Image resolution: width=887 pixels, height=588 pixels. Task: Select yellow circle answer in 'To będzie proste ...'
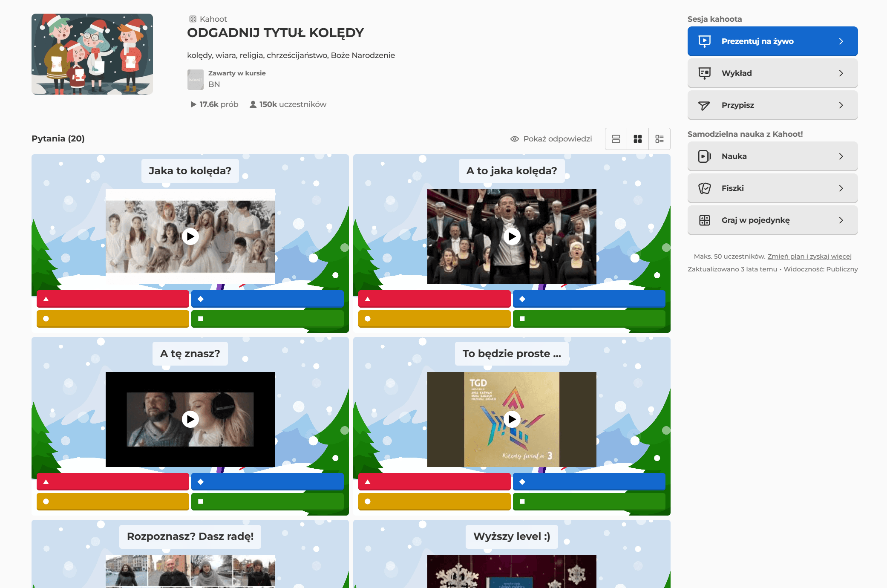tap(435, 502)
